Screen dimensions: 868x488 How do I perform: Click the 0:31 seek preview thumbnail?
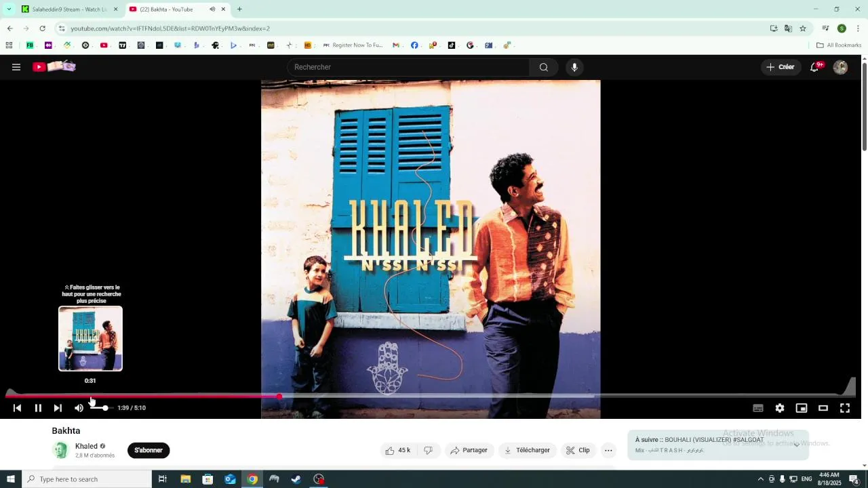90,338
